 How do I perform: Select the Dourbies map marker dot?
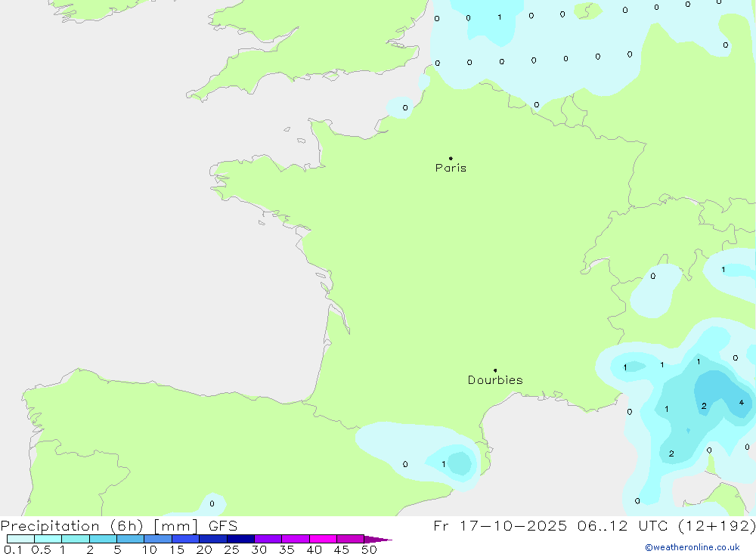[495, 370]
